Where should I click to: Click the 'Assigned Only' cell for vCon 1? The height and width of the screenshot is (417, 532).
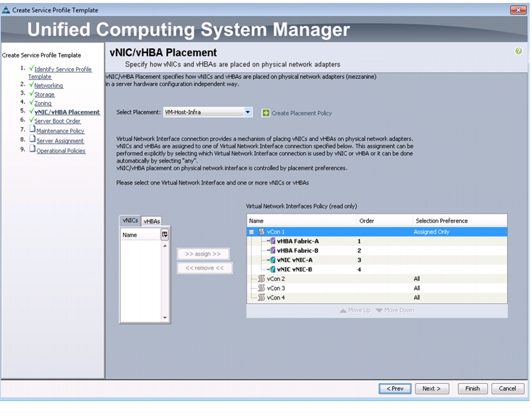(x=431, y=232)
